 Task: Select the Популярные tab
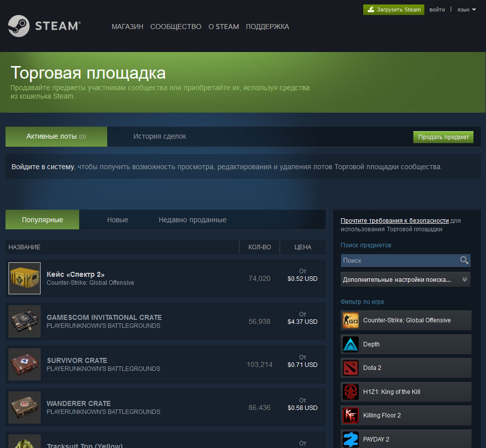(x=43, y=220)
